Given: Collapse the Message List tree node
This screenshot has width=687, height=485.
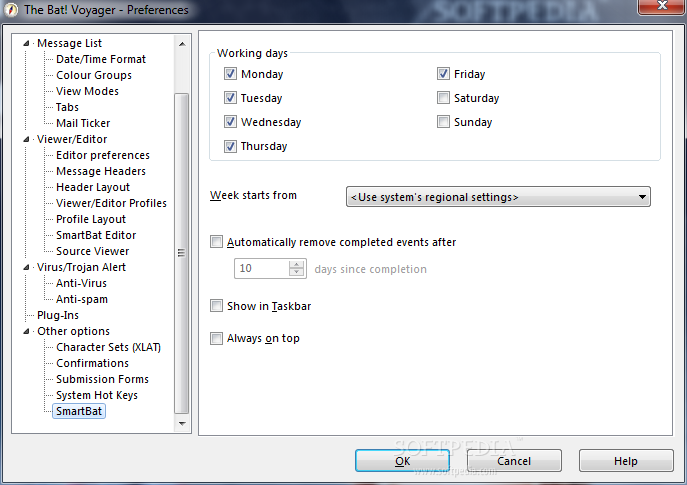Looking at the screenshot, I should tap(26, 43).
